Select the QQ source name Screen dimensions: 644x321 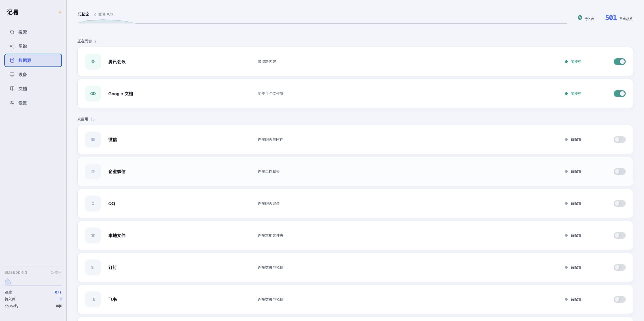[x=112, y=203]
